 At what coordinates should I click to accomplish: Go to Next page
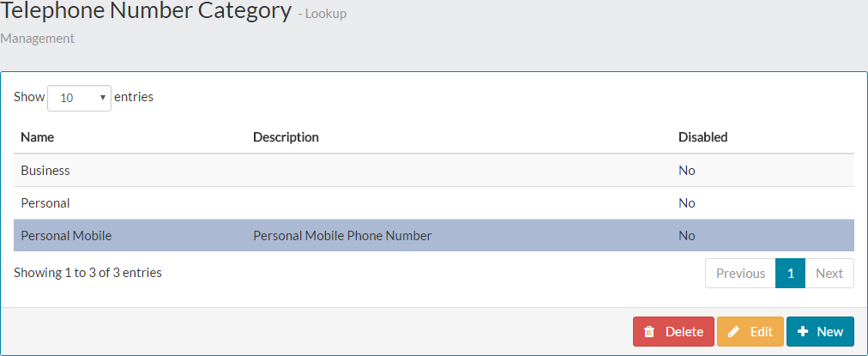(x=829, y=274)
